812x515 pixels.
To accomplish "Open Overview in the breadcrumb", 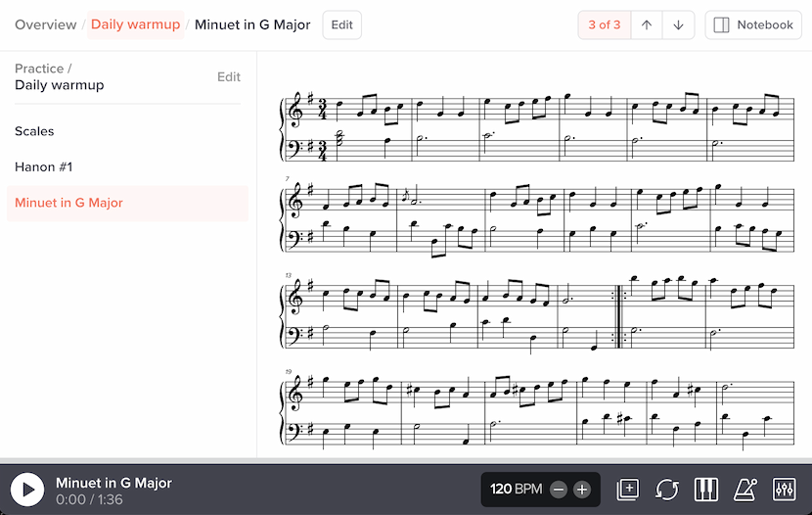I will click(46, 25).
